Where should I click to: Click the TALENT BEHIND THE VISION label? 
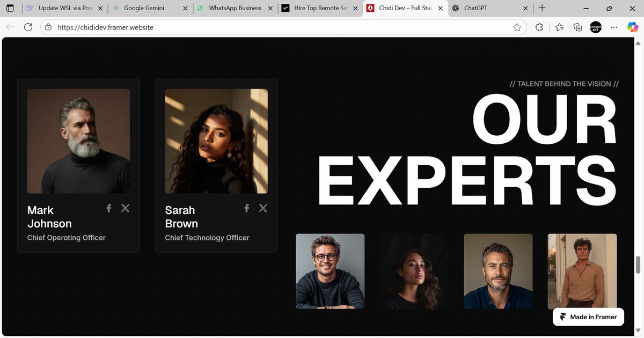pyautogui.click(x=564, y=84)
